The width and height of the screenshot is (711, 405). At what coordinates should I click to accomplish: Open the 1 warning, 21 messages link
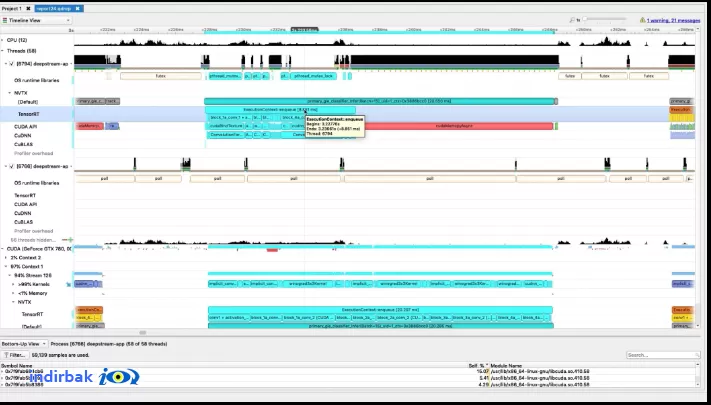point(673,20)
